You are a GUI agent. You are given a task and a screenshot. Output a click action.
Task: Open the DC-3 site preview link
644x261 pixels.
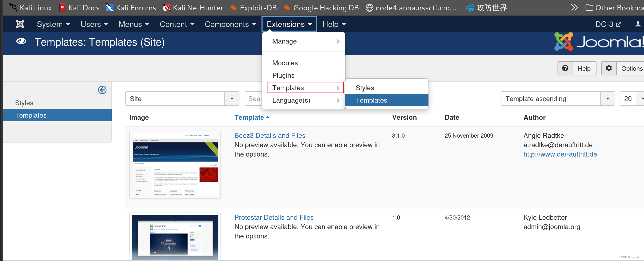[x=608, y=24]
